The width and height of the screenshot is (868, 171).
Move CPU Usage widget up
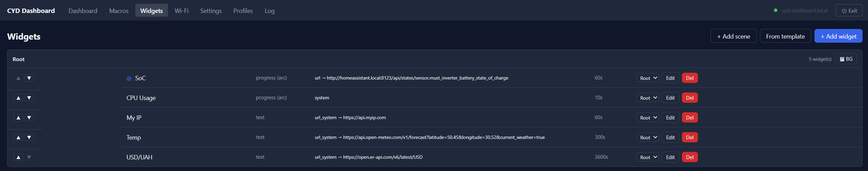click(18, 98)
